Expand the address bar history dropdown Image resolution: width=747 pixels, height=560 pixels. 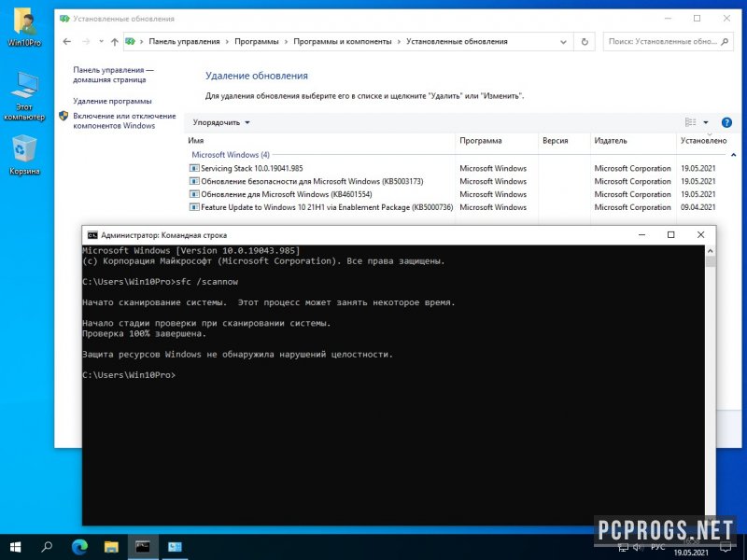pos(563,42)
